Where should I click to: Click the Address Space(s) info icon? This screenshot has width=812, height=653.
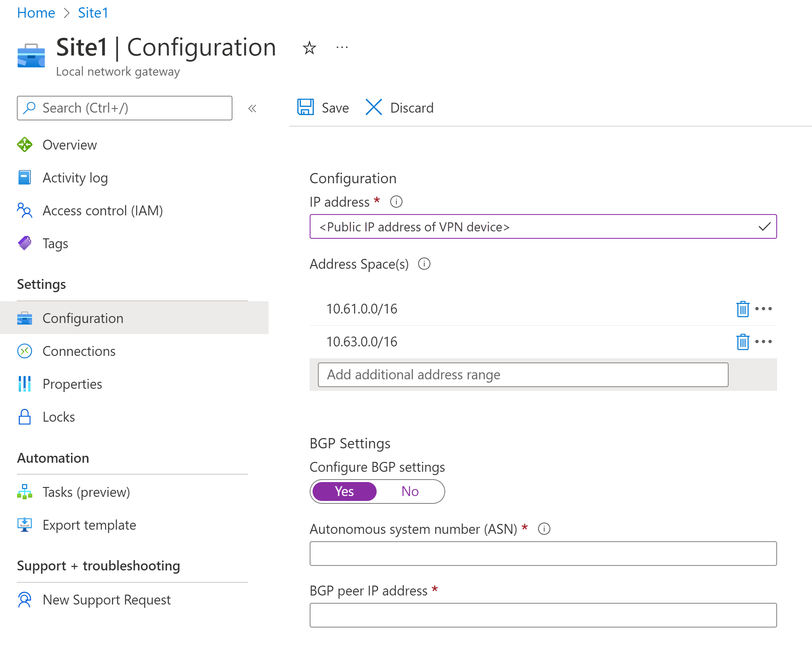tap(424, 264)
